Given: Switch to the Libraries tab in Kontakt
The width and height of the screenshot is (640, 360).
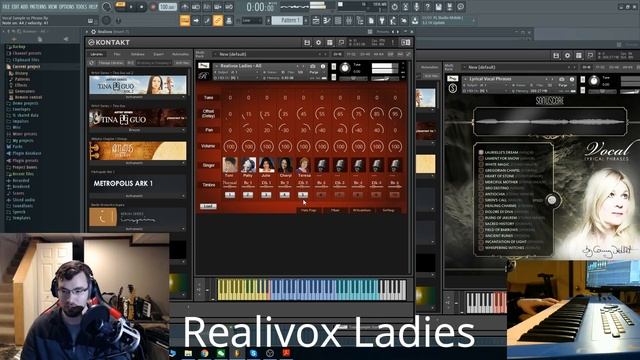Looking at the screenshot, I should [97, 54].
